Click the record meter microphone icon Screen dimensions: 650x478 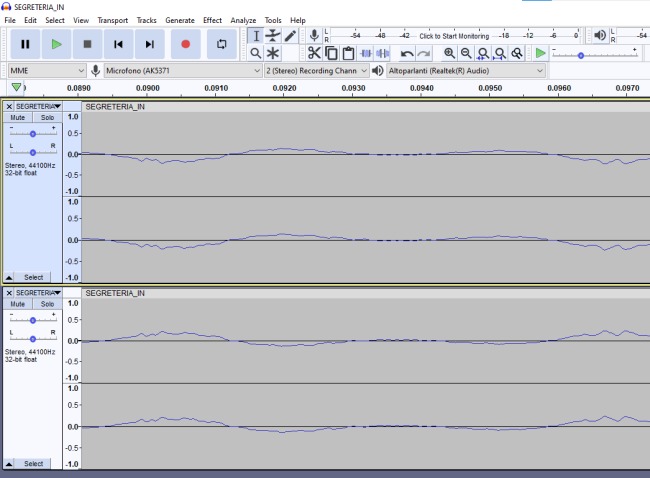click(315, 36)
